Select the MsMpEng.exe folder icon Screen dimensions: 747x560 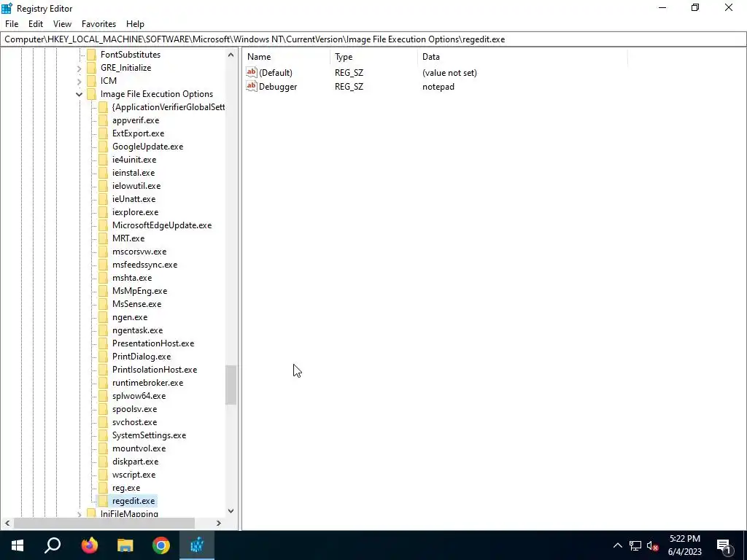click(x=103, y=291)
